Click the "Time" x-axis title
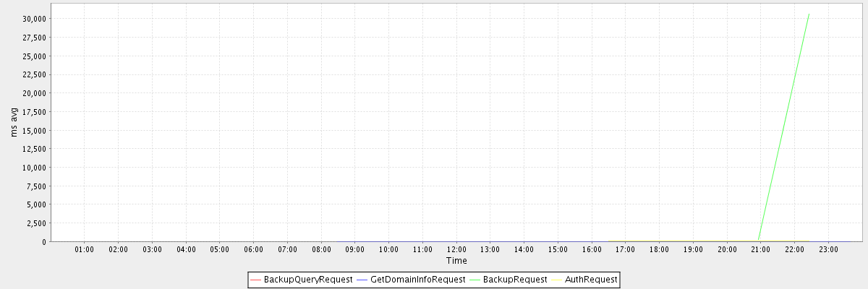Screen dimensions: 868x289 click(x=456, y=260)
